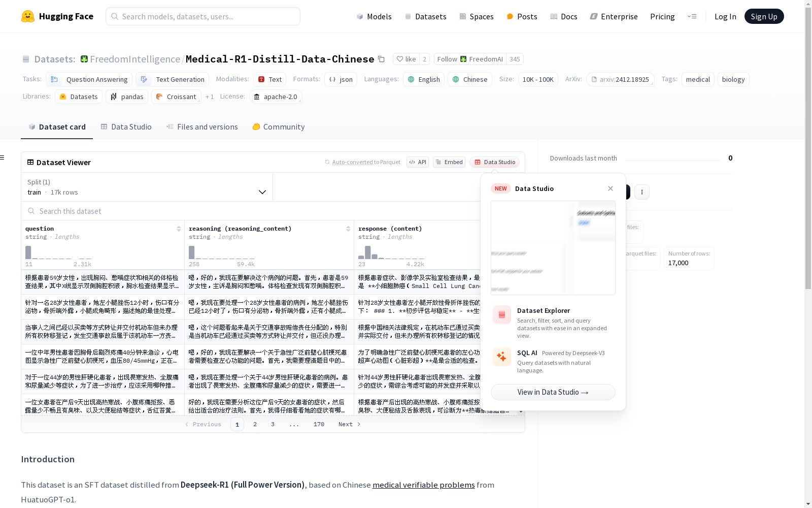Viewport: 812px width, 508px height.
Task: Go to Models in the top navigation
Action: point(374,16)
